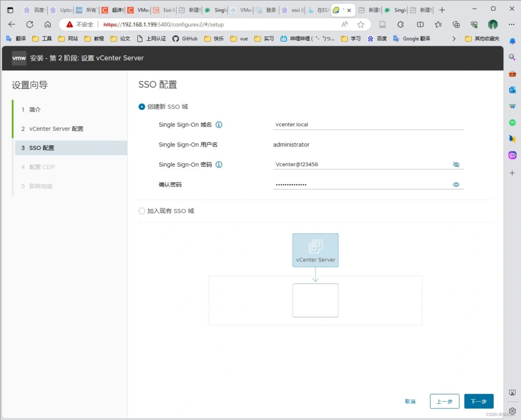
Task: Open the 上网认证 bookmark
Action: coord(151,39)
